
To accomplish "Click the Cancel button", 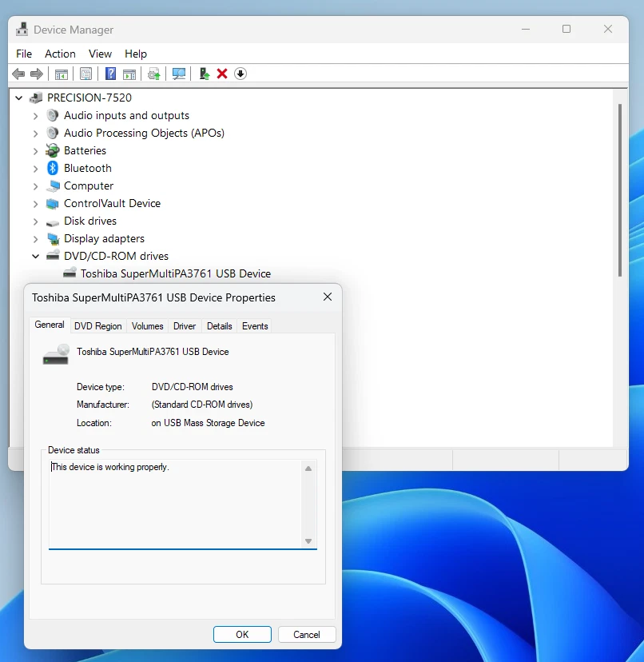I will [x=307, y=634].
